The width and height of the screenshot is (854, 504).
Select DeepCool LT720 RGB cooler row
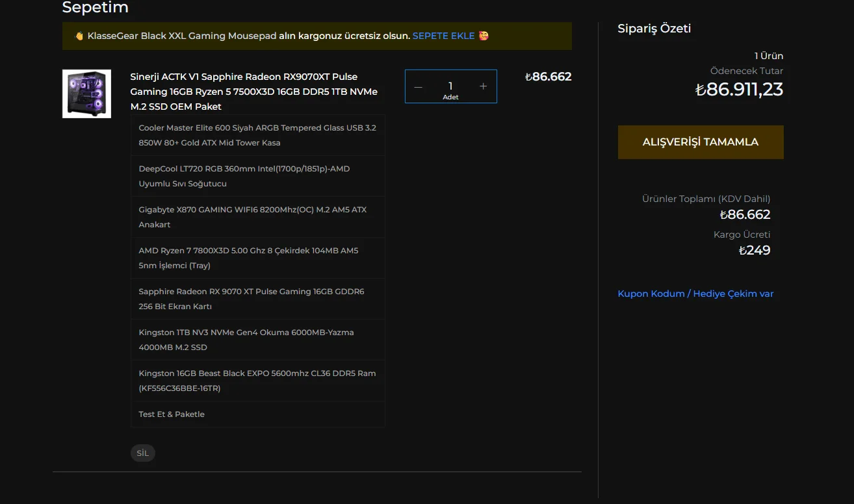point(258,176)
